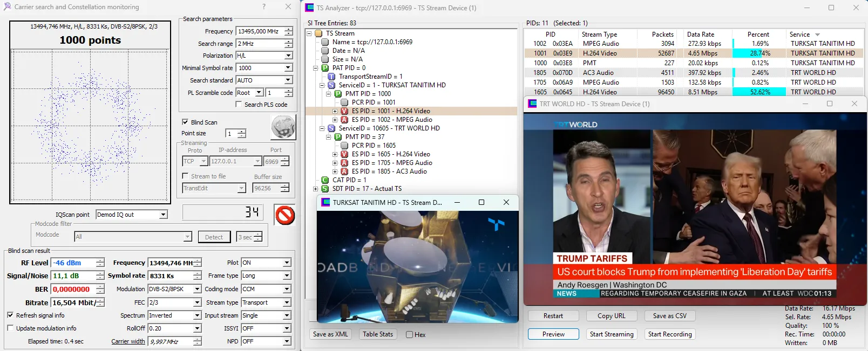Expand the SDT PID 17 tree node
The image size is (868, 351).
click(316, 189)
